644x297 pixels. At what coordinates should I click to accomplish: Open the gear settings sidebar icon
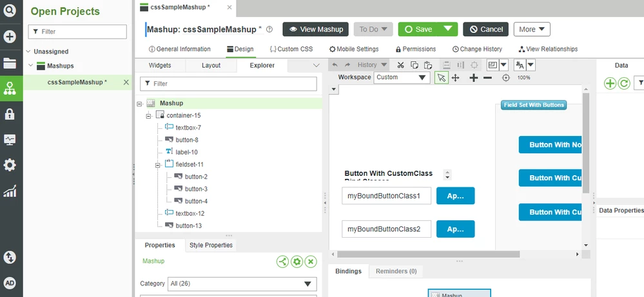pyautogui.click(x=10, y=165)
